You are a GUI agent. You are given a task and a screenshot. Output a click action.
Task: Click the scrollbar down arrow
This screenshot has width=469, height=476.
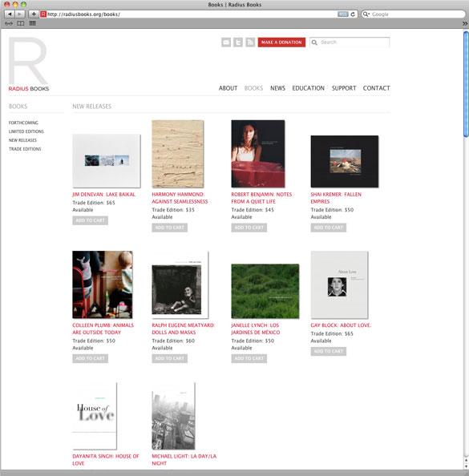click(467, 466)
